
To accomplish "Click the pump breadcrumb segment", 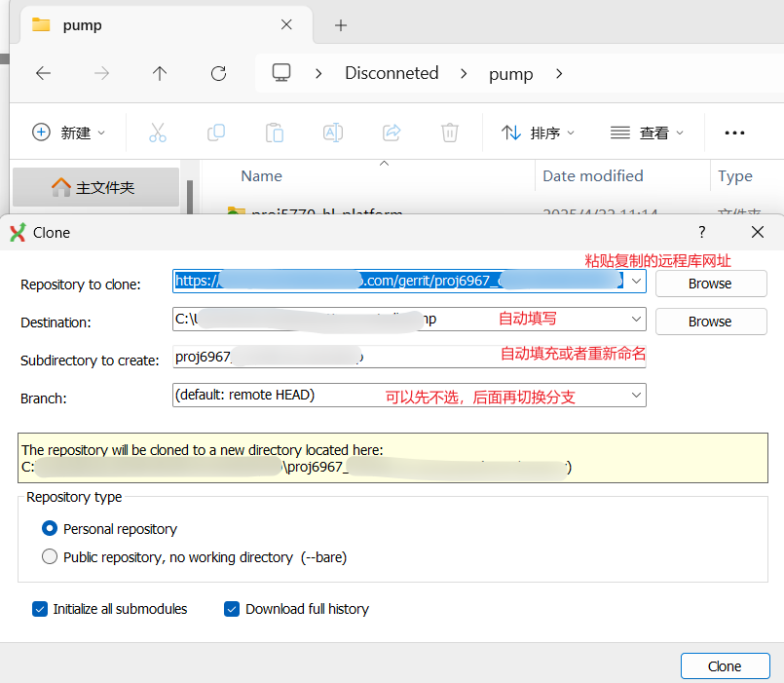I will pos(510,73).
